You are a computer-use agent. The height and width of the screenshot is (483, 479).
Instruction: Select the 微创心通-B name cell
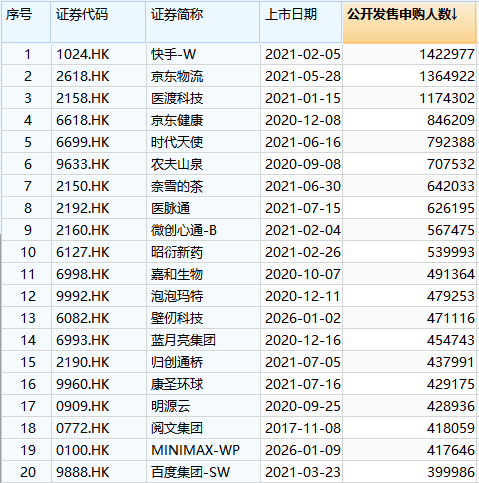tap(203, 230)
